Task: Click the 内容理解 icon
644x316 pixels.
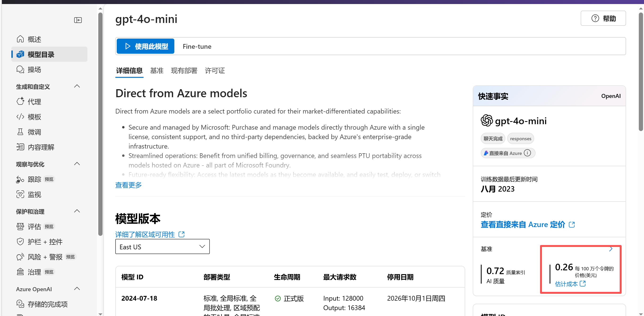Action: point(20,147)
